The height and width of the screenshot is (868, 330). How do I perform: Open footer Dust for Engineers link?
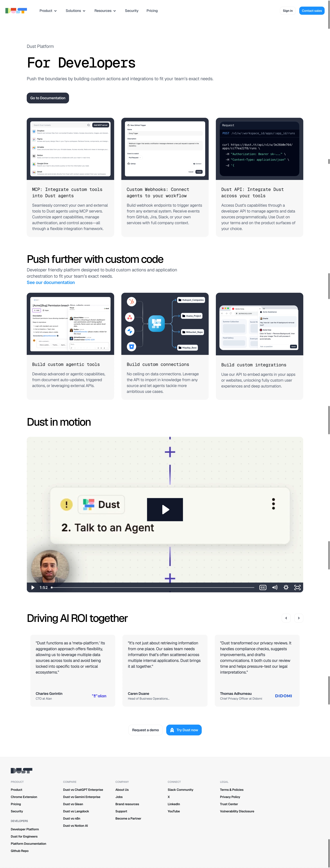24,836
